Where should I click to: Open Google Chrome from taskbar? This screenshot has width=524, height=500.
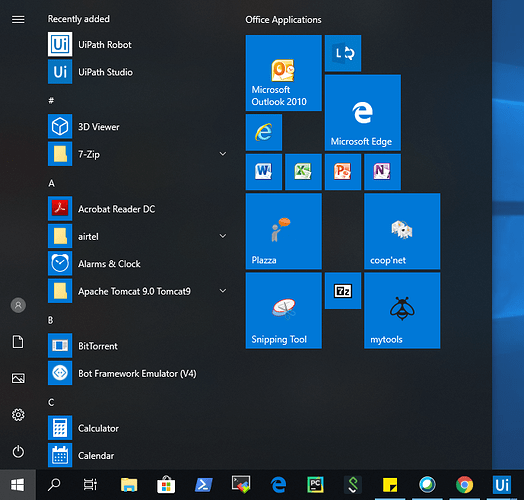pos(465,485)
